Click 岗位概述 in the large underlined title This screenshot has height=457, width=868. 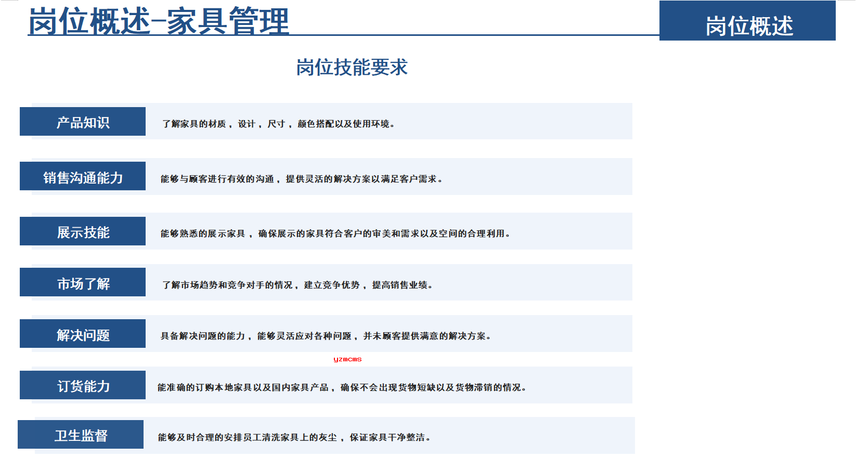click(x=89, y=22)
